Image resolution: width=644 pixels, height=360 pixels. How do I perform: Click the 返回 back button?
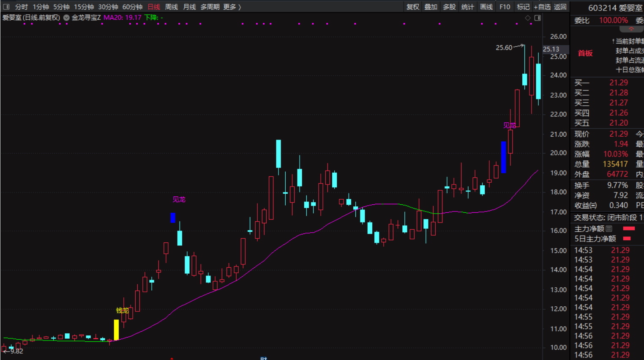tap(560, 7)
